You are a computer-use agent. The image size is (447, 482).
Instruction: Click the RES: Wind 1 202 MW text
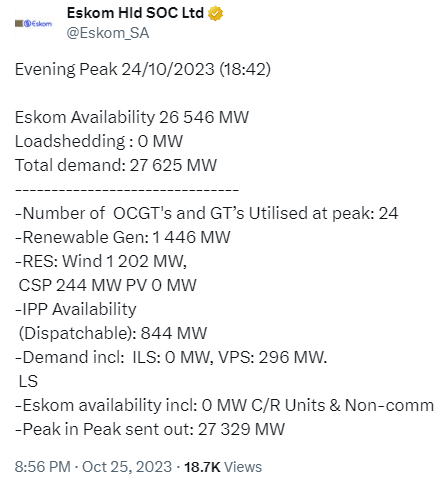tap(101, 261)
